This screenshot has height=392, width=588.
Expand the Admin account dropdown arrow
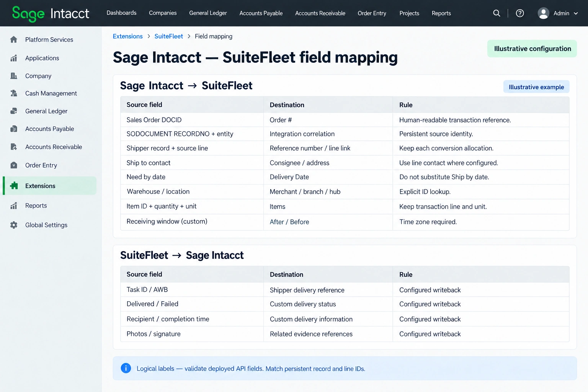click(x=576, y=13)
